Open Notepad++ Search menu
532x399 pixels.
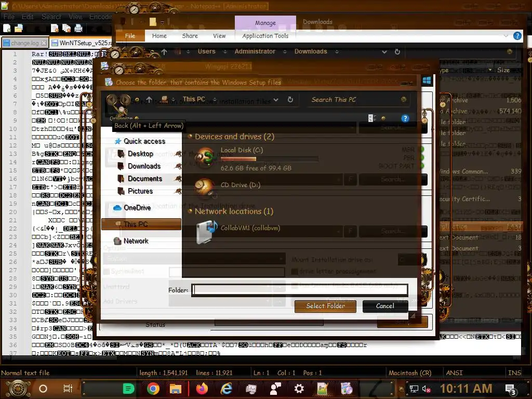coord(51,17)
